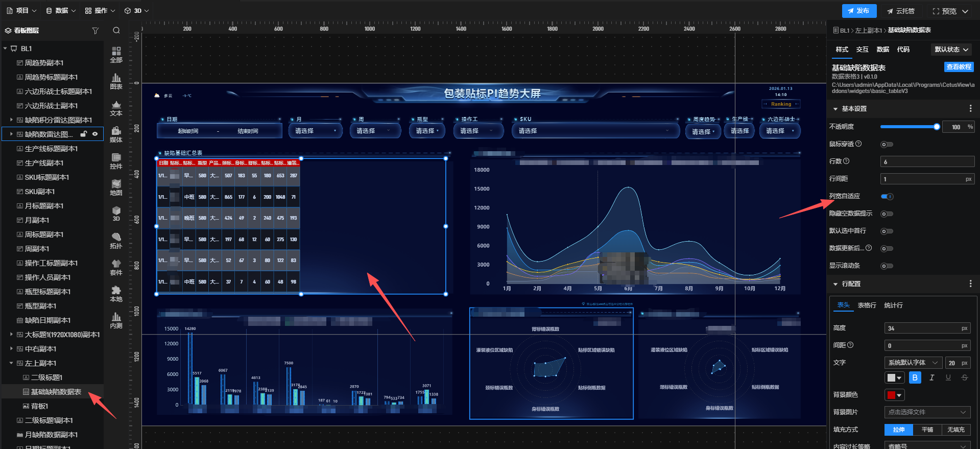This screenshot has height=449, width=980.
Task: Turn on 显示滚动条 toggle
Action: click(887, 266)
